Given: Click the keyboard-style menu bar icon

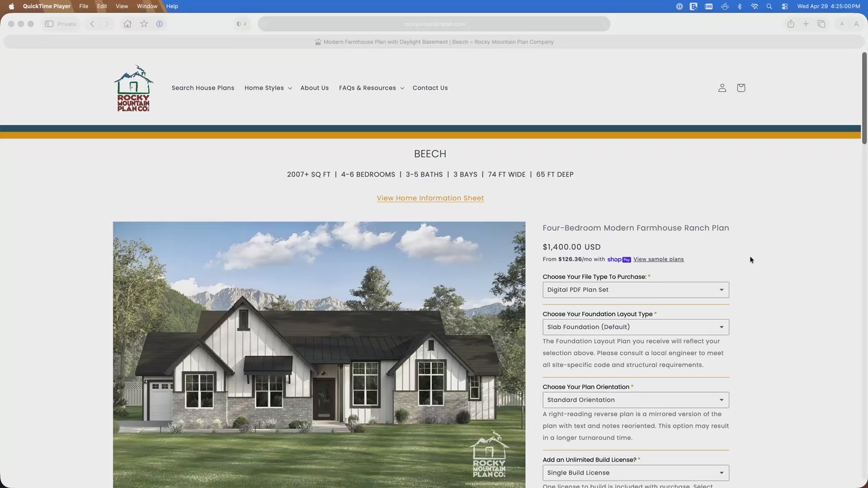Looking at the screenshot, I should (709, 6).
